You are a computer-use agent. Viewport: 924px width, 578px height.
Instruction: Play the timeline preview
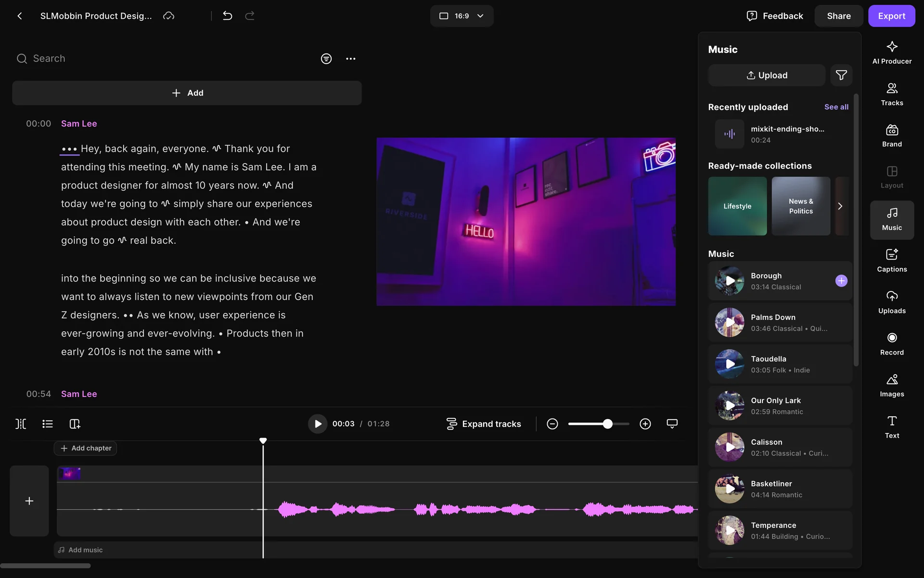(317, 424)
